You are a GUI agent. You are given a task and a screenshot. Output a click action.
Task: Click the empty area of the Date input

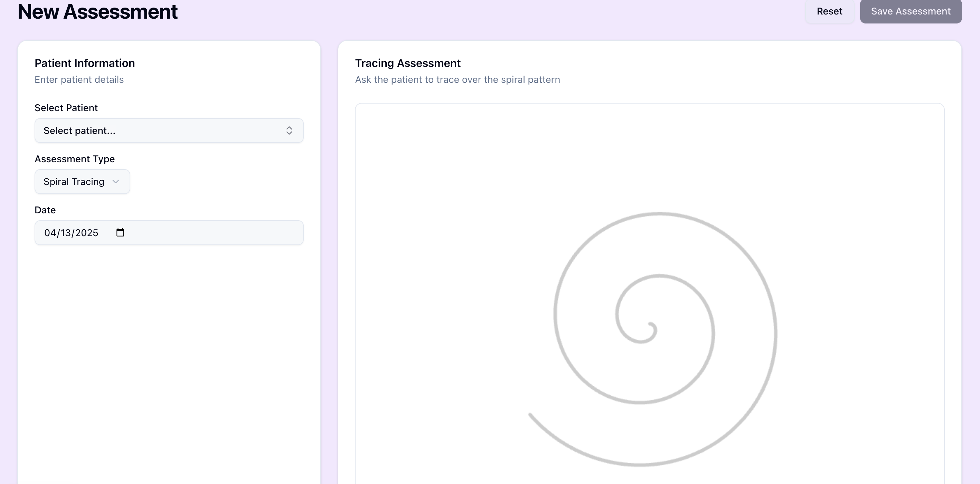pyautogui.click(x=213, y=233)
